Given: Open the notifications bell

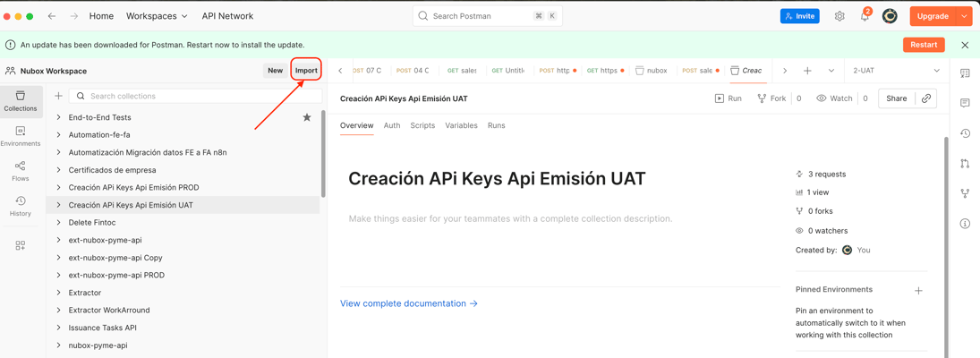Looking at the screenshot, I should [865, 16].
